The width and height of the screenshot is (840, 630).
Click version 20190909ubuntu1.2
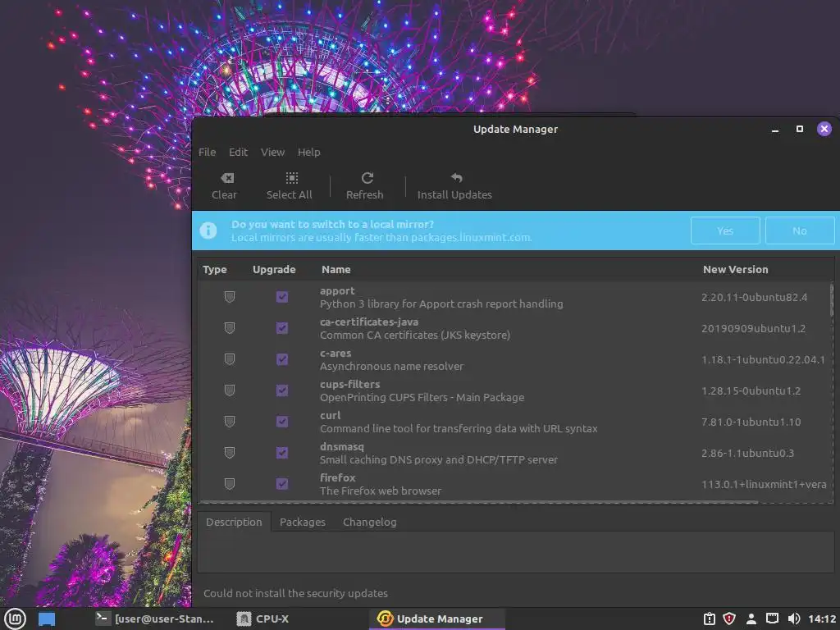click(753, 328)
